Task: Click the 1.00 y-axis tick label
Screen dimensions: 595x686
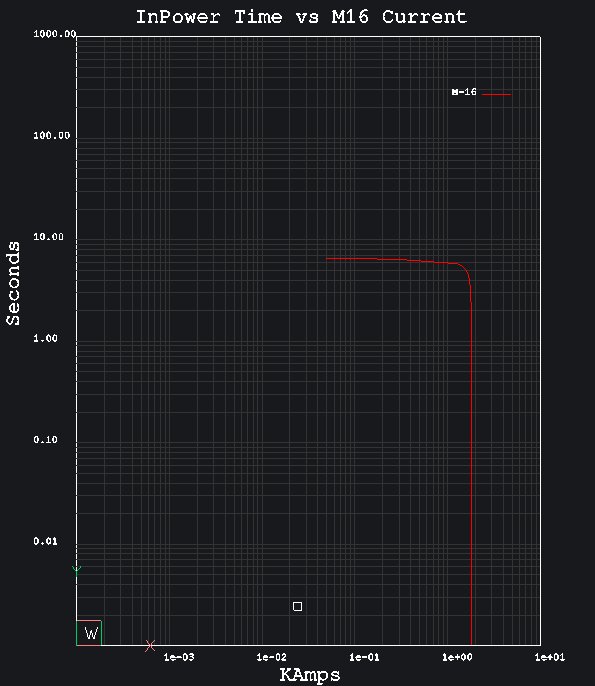Action: pos(46,338)
